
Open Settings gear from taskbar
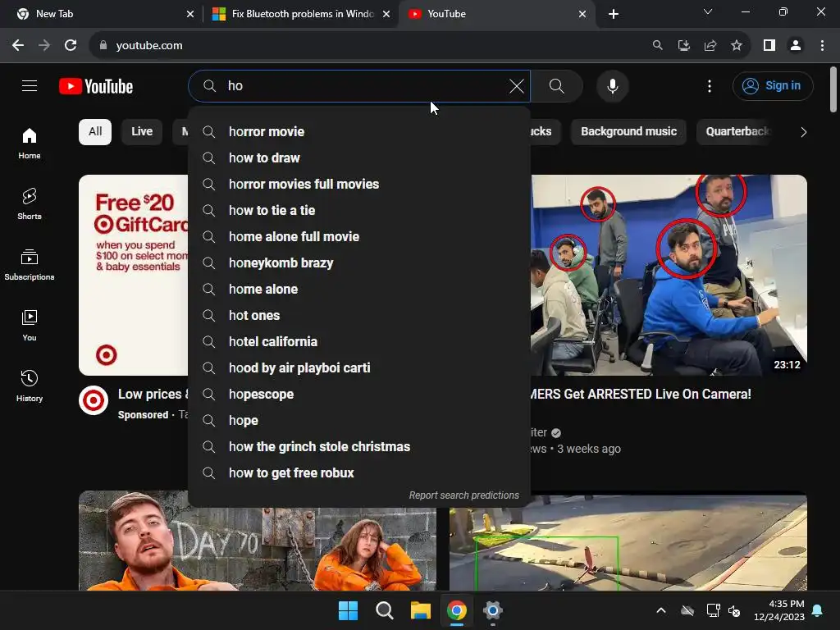coord(493,610)
